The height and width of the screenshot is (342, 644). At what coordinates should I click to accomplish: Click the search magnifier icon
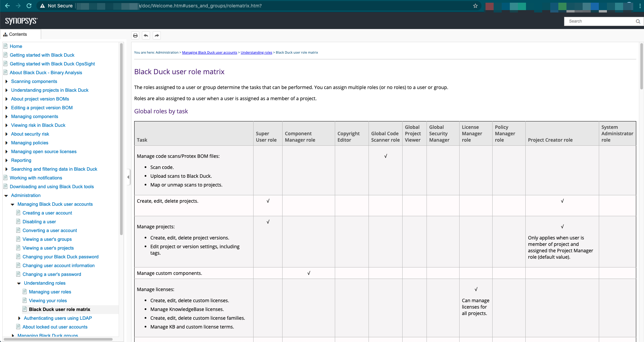638,21
